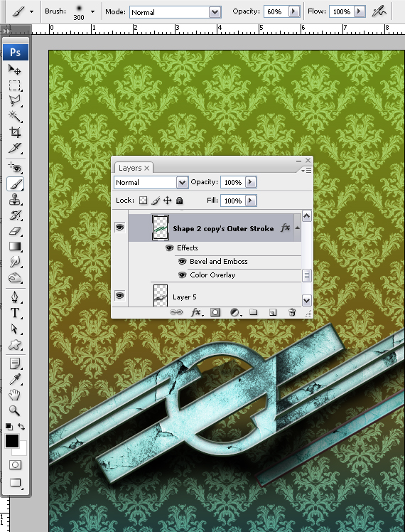
Task: Swap foreground and background colors
Action: [x=21, y=427]
